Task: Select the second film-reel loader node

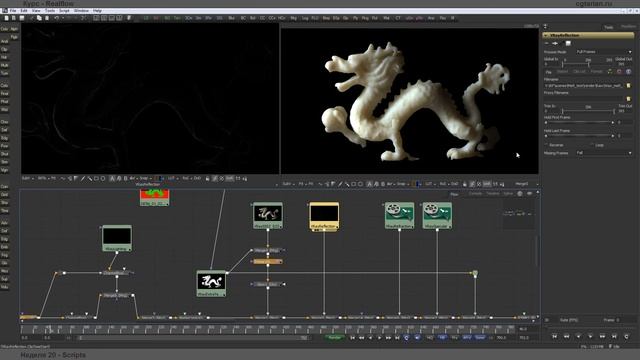Action: 437,215
